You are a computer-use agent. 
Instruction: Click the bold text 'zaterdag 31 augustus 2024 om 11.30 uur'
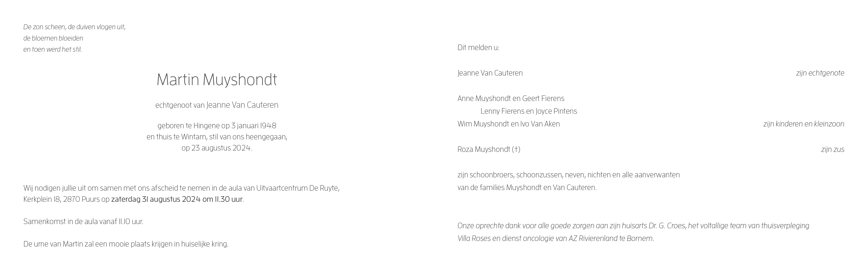point(177,199)
